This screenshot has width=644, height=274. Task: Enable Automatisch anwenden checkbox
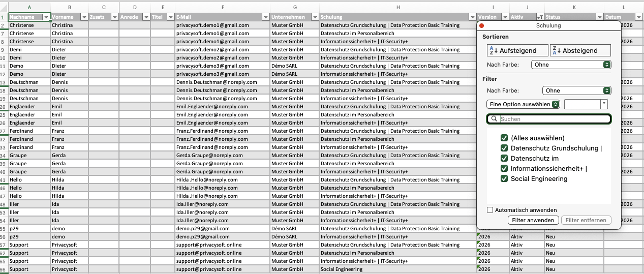pos(490,210)
